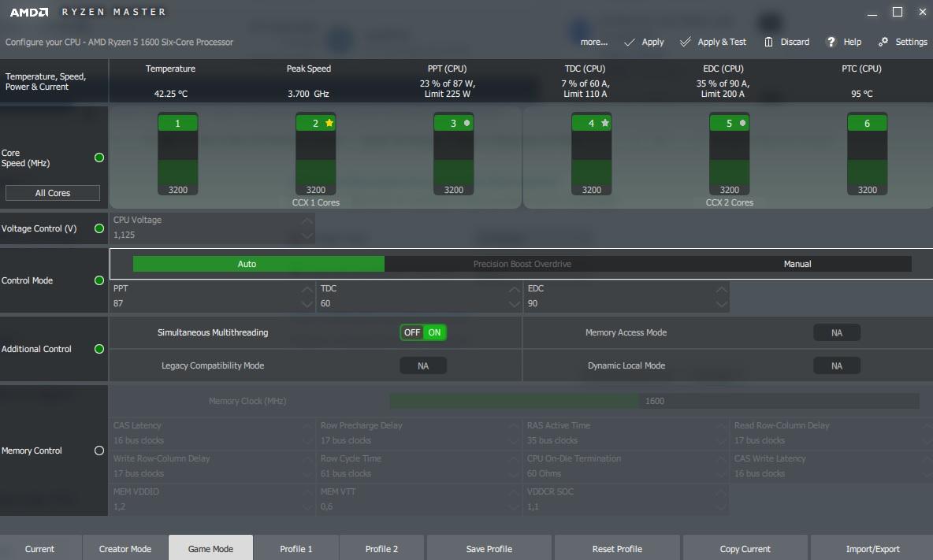The width and height of the screenshot is (933, 560).
Task: Increase CPU Voltage with up arrow
Action: pos(307,221)
